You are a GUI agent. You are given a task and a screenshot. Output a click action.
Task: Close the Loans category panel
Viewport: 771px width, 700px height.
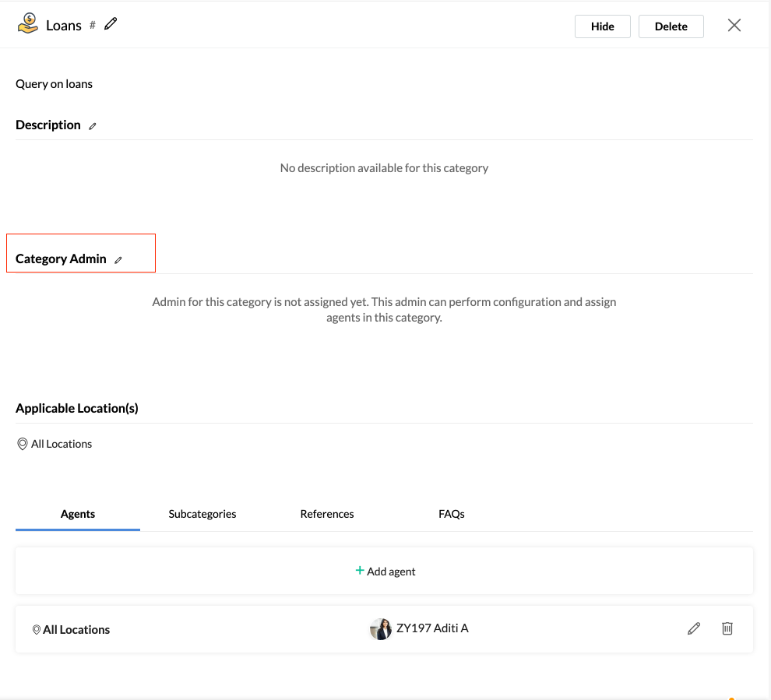pos(734,26)
